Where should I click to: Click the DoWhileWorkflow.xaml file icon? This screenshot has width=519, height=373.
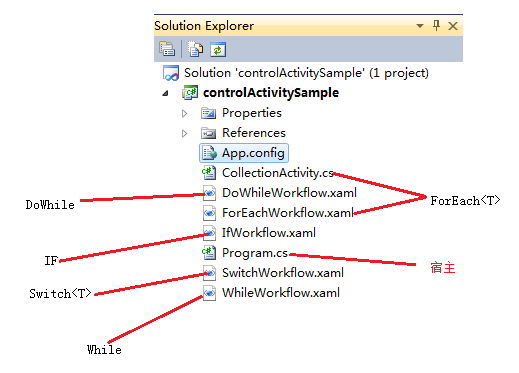(209, 193)
